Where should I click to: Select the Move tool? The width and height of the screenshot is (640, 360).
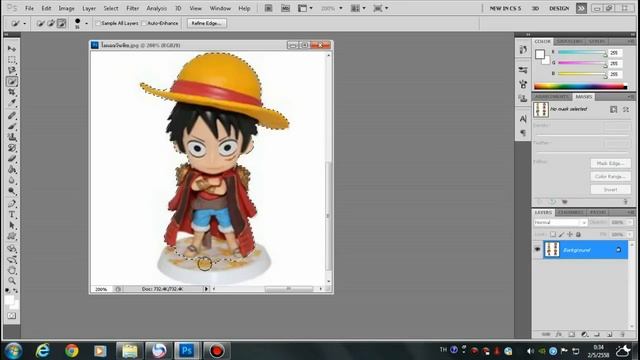(12, 49)
